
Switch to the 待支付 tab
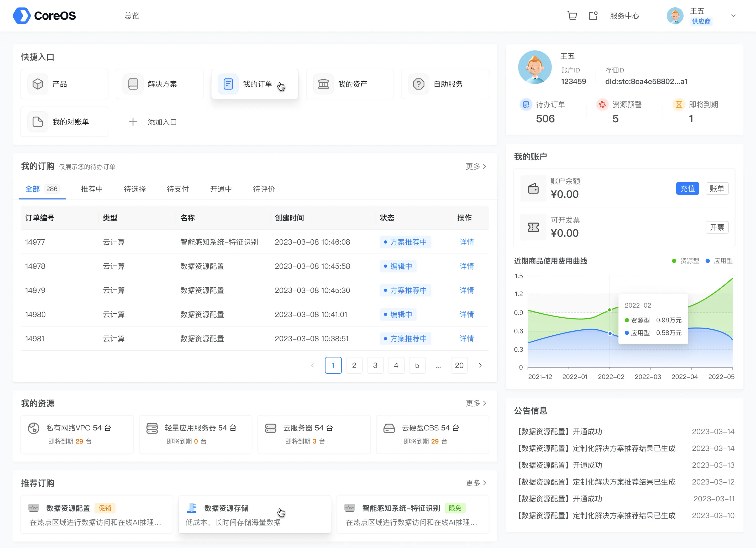tap(177, 189)
